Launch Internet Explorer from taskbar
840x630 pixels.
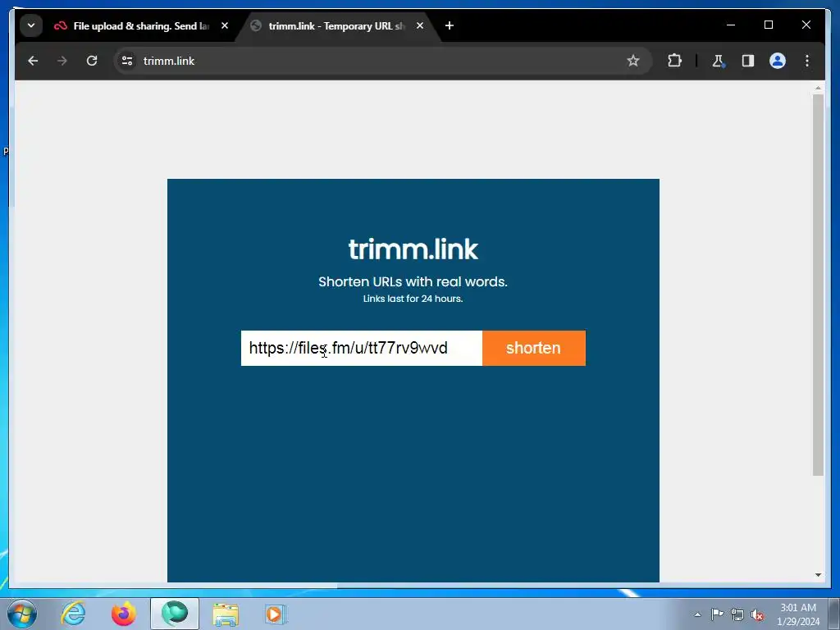click(73, 614)
